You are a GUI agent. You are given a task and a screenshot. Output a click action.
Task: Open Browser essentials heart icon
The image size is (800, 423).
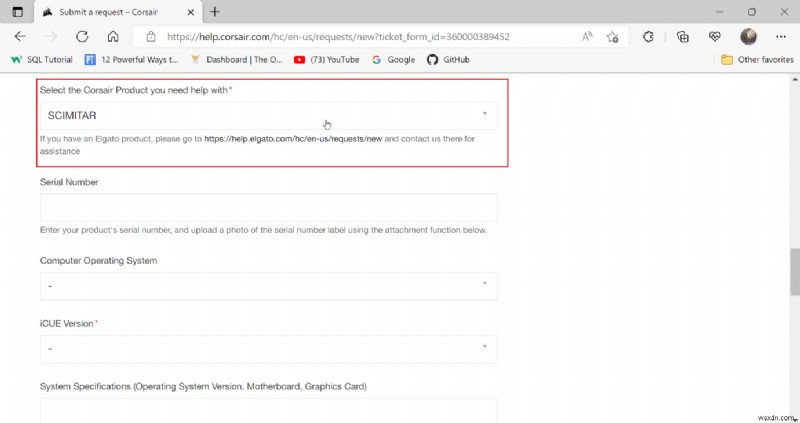coord(715,37)
